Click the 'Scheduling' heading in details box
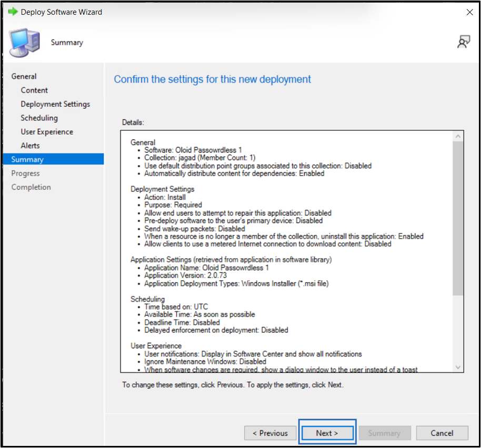481x448 pixels. (147, 299)
